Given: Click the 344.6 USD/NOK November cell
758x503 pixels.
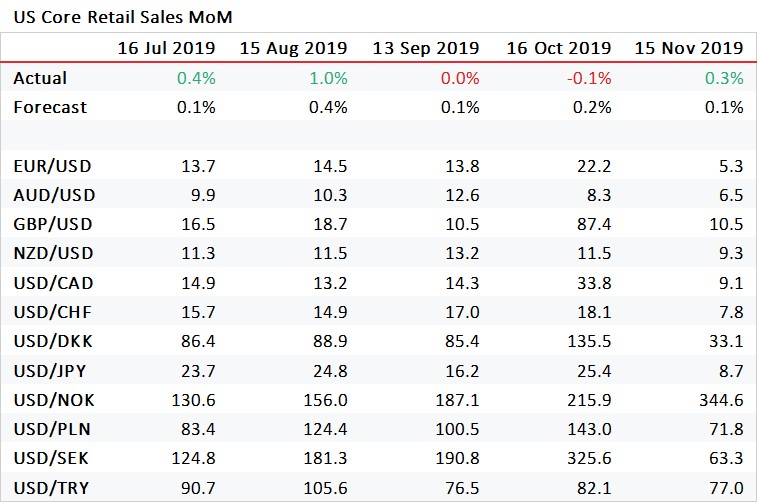Looking at the screenshot, I should pyautogui.click(x=721, y=400).
